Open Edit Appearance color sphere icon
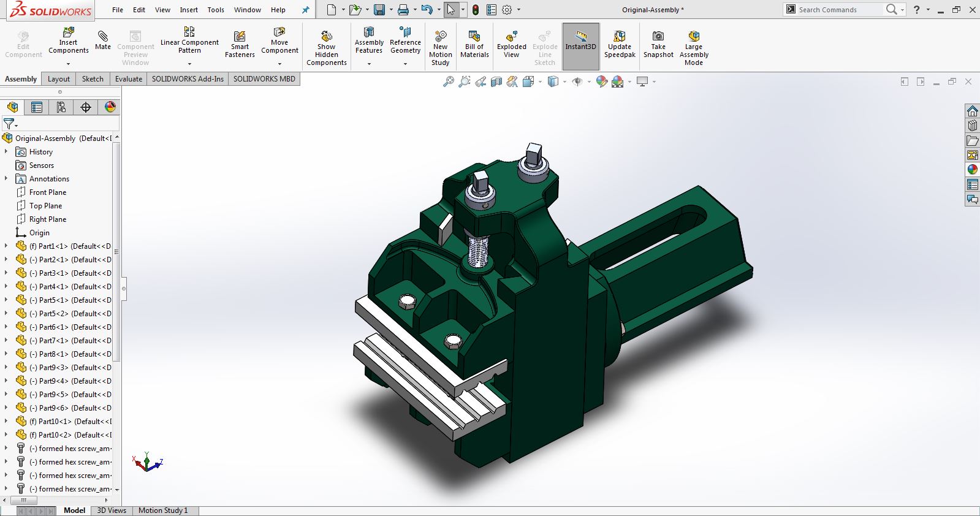Screen dimensions: 980x516 coord(602,82)
